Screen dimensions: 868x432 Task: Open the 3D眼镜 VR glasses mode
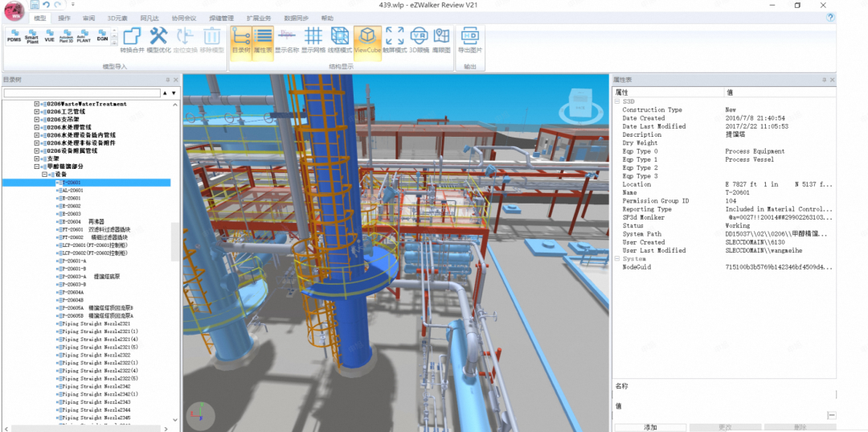click(x=419, y=40)
